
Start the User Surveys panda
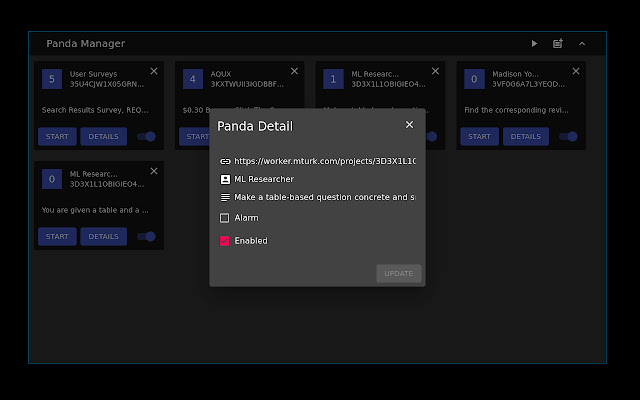click(x=57, y=136)
